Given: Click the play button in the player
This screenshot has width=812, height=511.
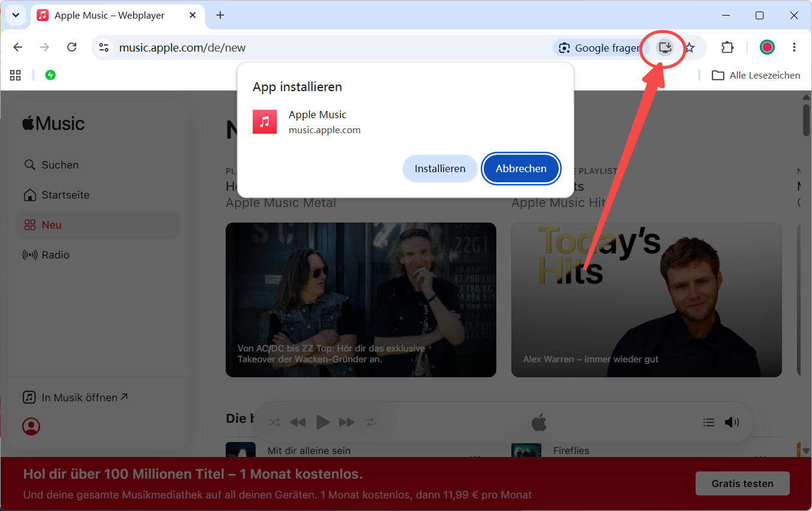Looking at the screenshot, I should pos(323,422).
